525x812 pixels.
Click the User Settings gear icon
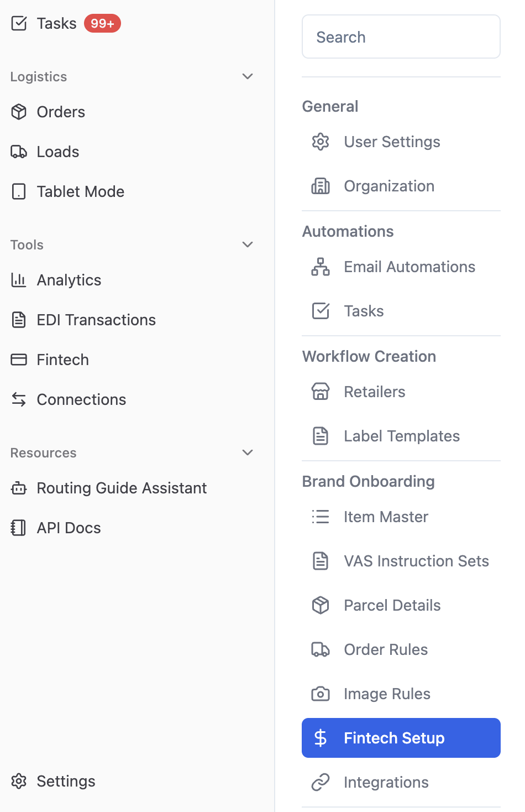point(321,142)
